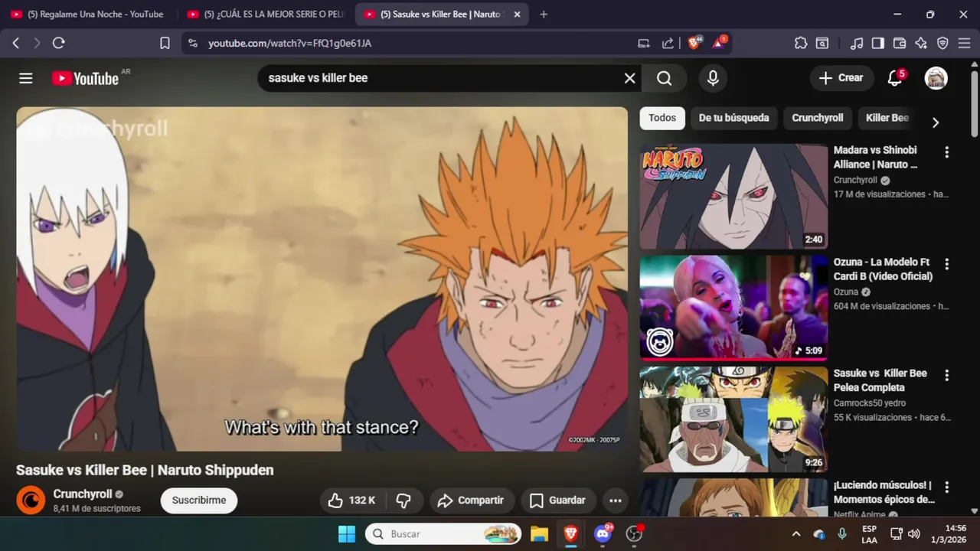This screenshot has height=551, width=980.
Task: Open options for ¡Luciendo músculos! video
Action: (x=946, y=487)
